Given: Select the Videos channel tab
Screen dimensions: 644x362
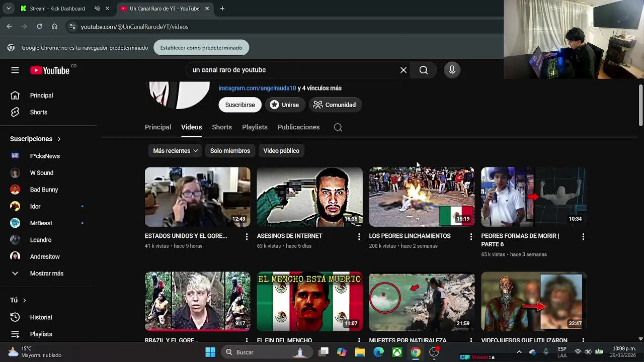Looking at the screenshot, I should 191,127.
